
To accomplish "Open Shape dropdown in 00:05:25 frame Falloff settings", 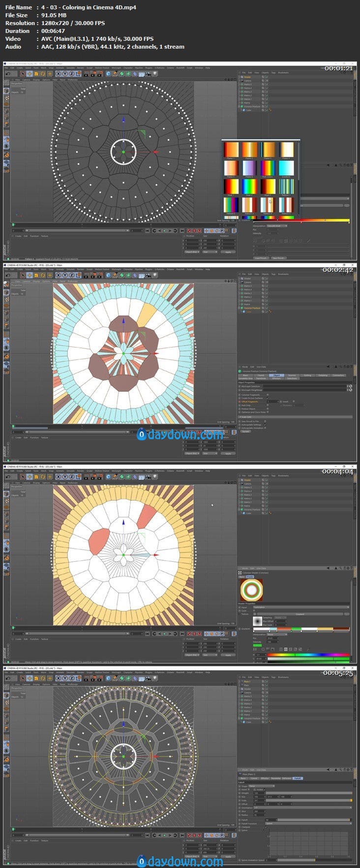I will point(262,786).
